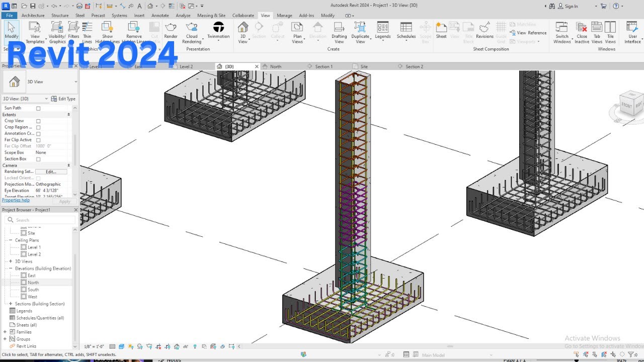
Task: Toggle the Annotation Crop checkbox
Action: 38,134
